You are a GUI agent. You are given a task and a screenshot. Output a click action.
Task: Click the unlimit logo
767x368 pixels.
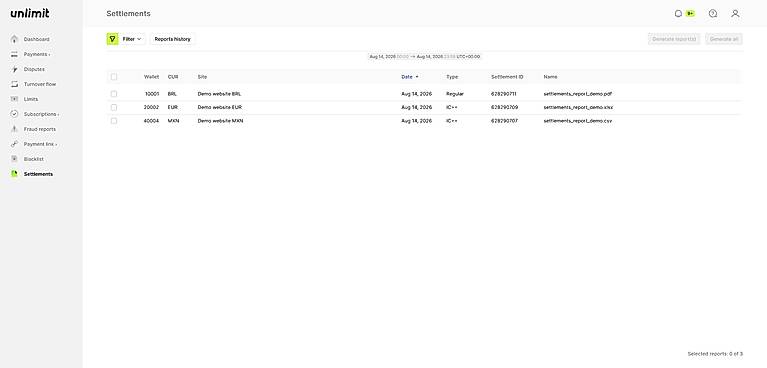(x=30, y=13)
